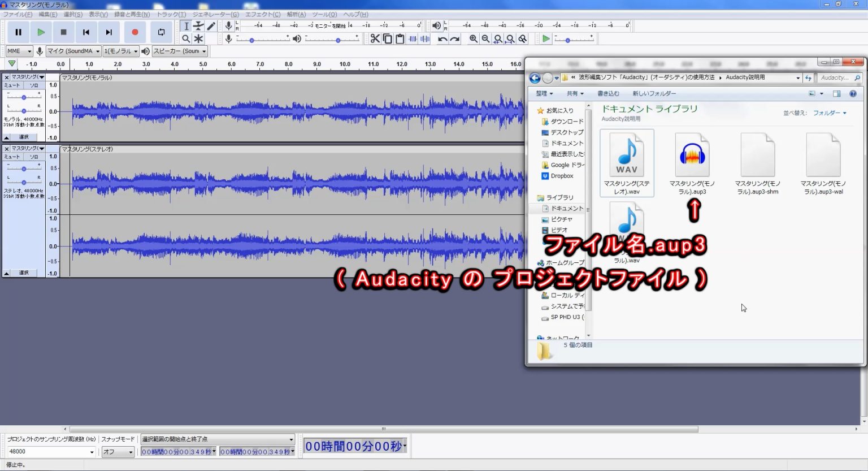This screenshot has width=868, height=471.
Task: Select the Multi-tool
Action: 198,38
